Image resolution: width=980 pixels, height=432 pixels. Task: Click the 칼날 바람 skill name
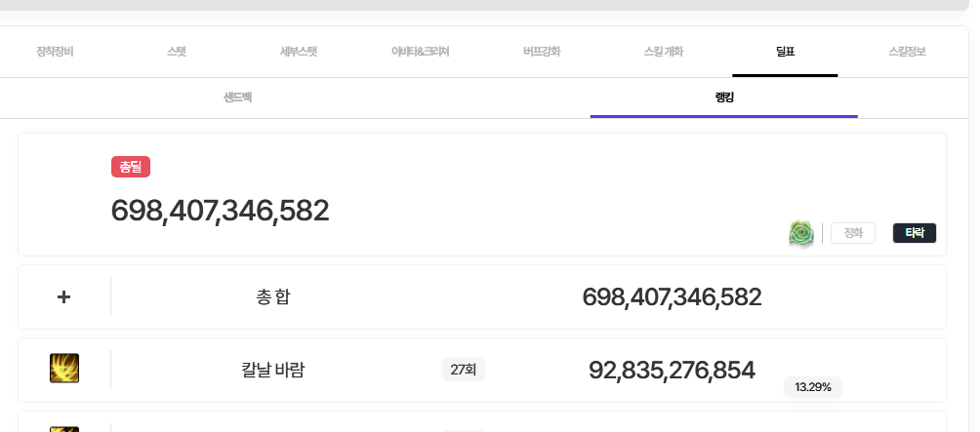pyautogui.click(x=273, y=370)
